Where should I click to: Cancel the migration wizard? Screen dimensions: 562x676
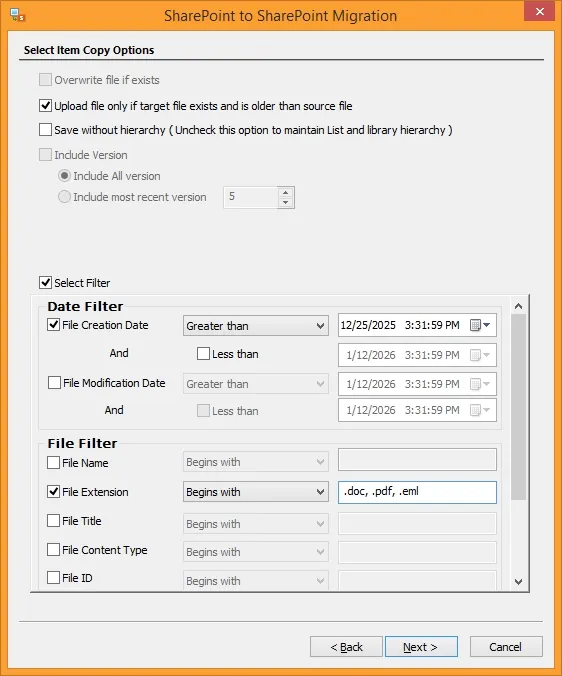[506, 647]
